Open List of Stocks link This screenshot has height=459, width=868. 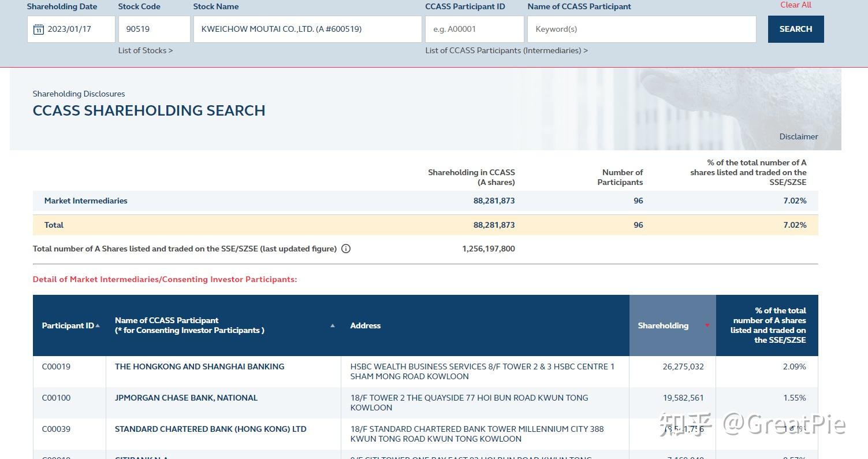click(x=146, y=50)
